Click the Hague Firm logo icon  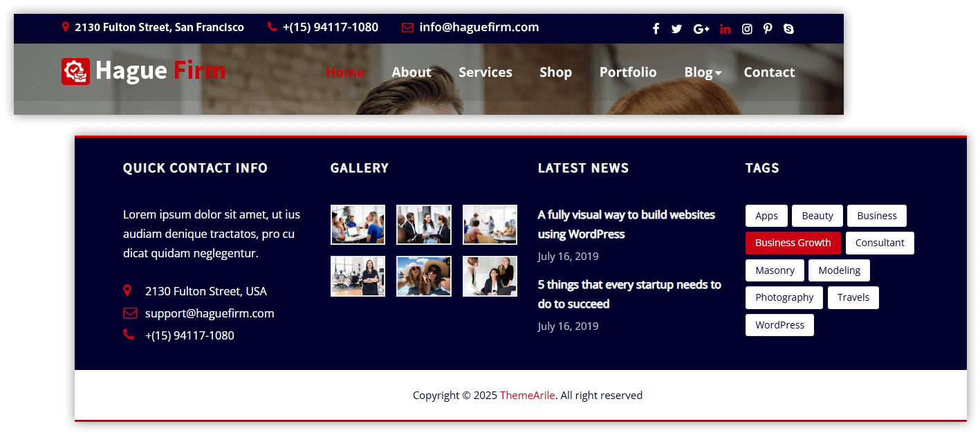point(75,71)
